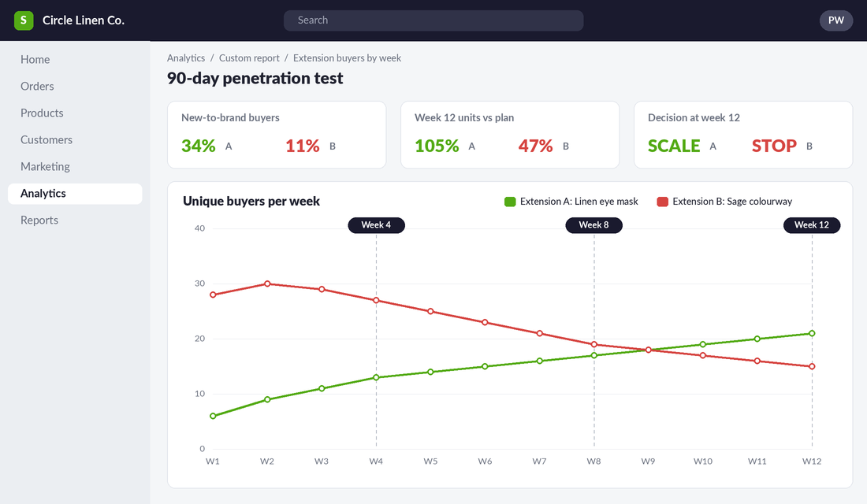Screen dimensions: 867x504
Task: Select the Analytics sidebar item
Action: (75, 194)
